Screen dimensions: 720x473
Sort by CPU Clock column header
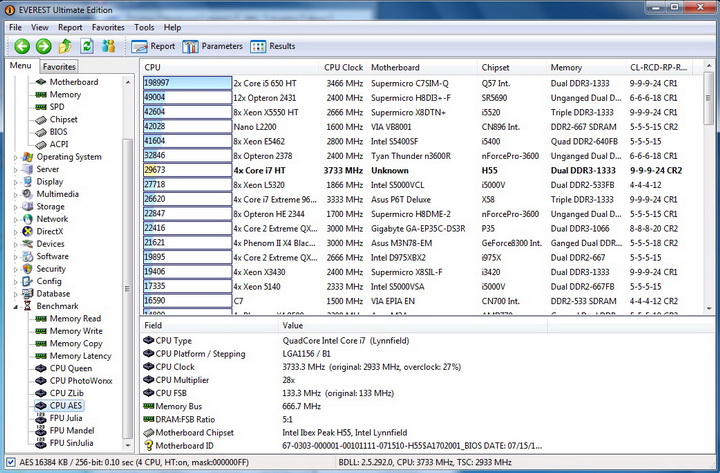343,68
